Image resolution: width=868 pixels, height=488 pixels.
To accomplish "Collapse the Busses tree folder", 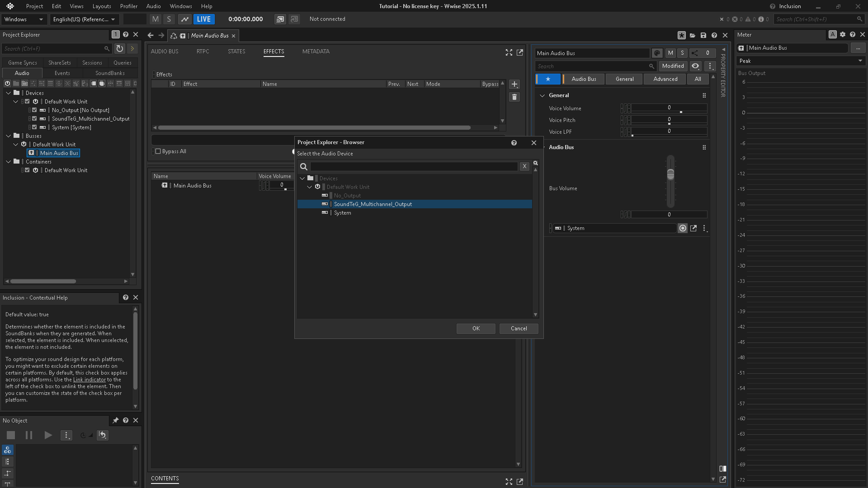I will click(x=9, y=136).
